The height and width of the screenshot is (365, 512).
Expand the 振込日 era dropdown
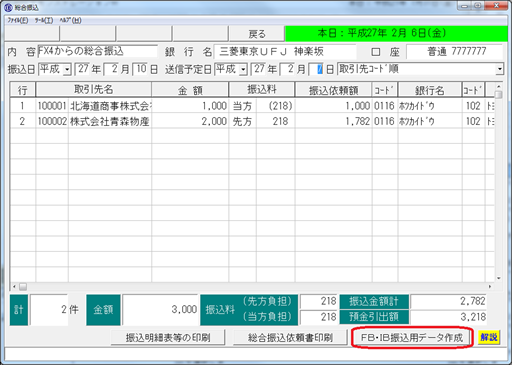pos(67,69)
